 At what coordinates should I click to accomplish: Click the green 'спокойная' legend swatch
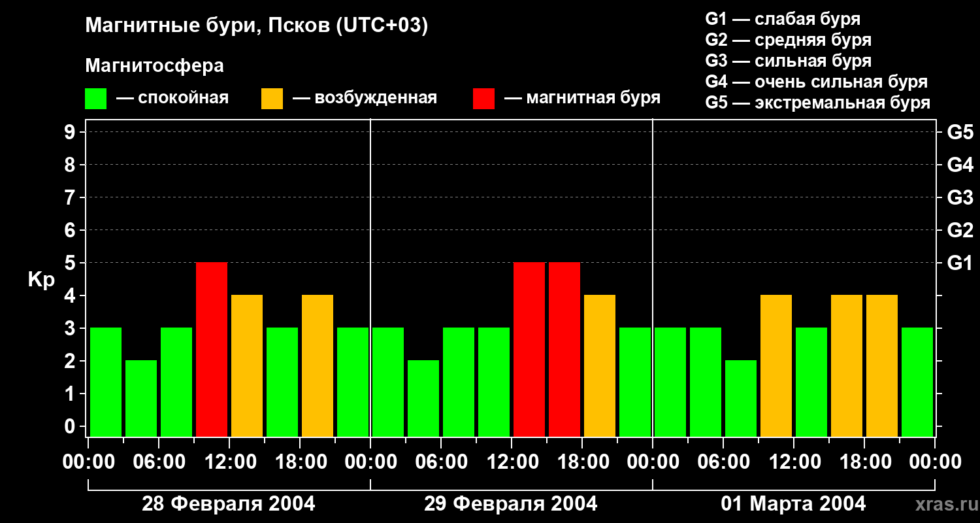pos(95,99)
